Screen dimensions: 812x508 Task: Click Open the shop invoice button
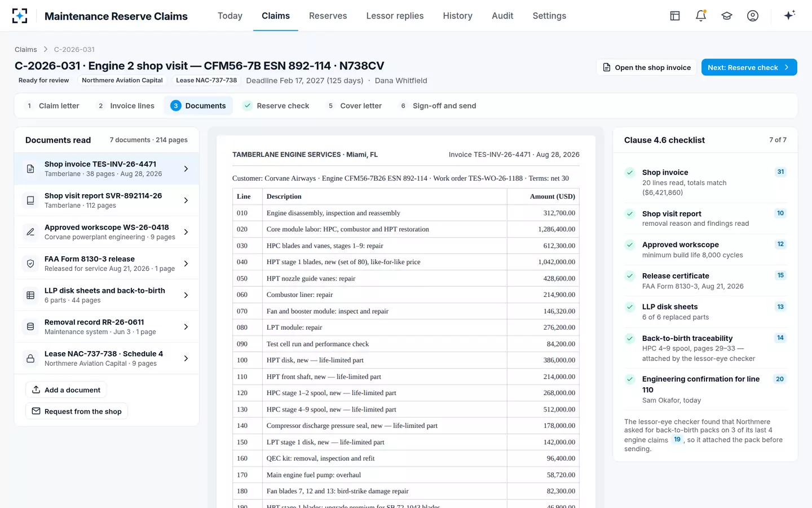click(x=647, y=67)
